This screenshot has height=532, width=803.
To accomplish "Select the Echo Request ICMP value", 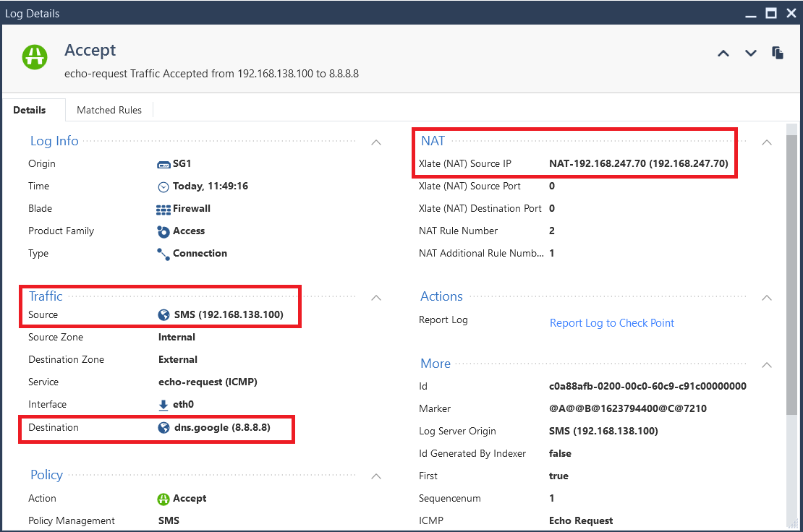I will 581,520.
